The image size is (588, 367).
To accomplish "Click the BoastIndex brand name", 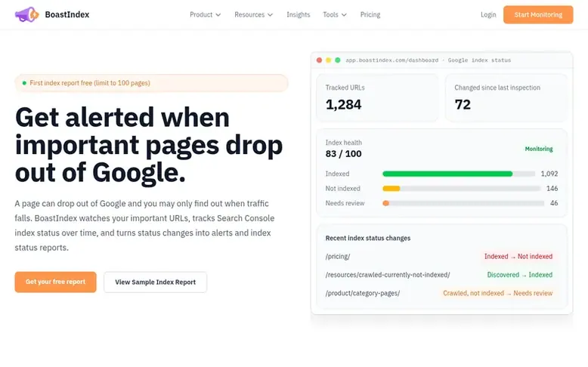I will (67, 14).
